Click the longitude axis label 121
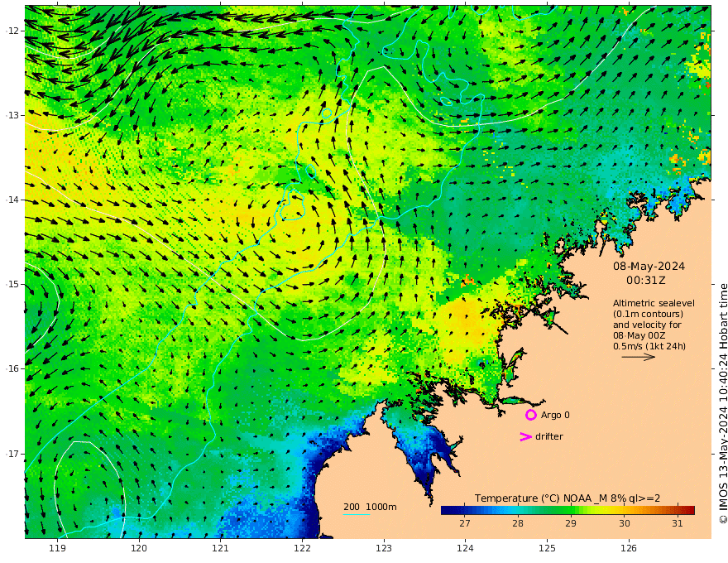The height and width of the screenshot is (563, 728). pyautogui.click(x=221, y=549)
